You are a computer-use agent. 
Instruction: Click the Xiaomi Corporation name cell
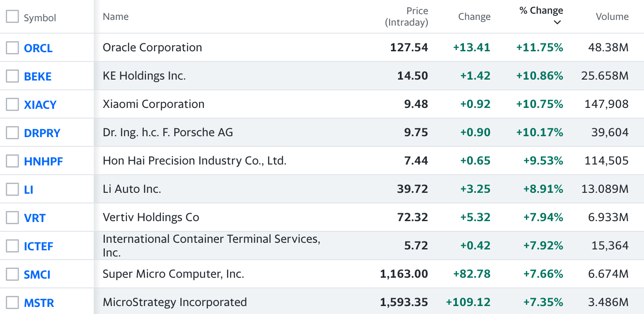tap(153, 104)
